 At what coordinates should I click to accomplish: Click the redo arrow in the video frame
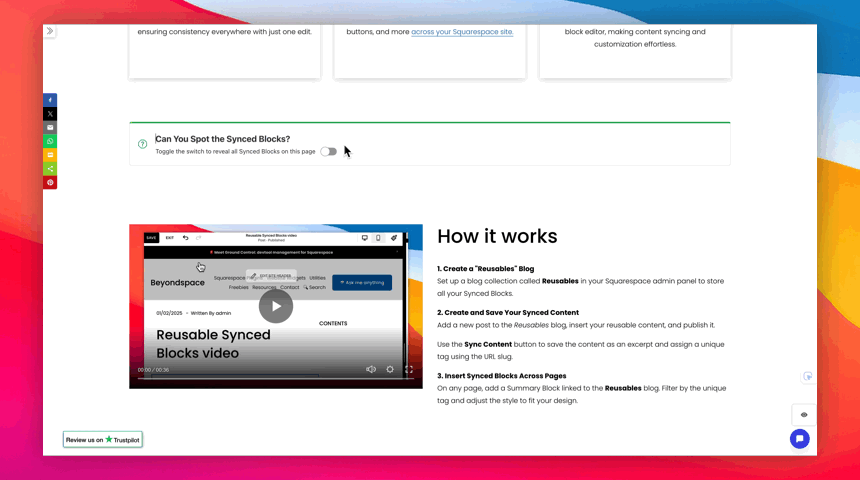[199, 238]
